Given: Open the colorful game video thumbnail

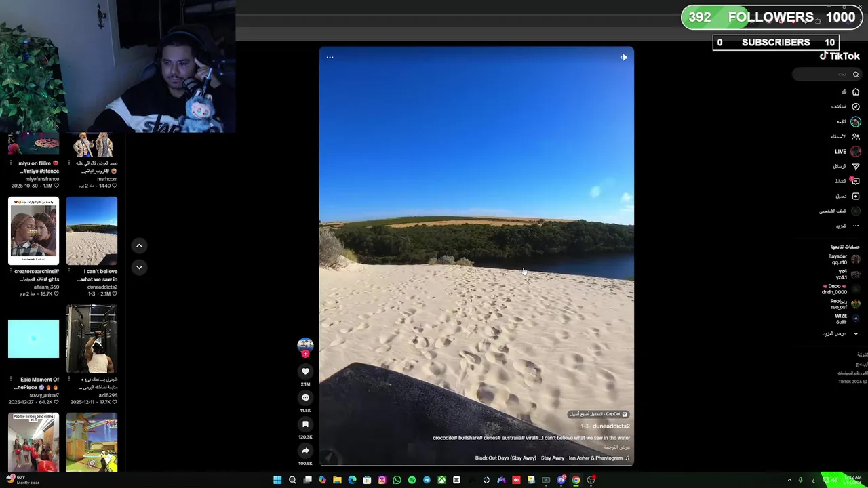Looking at the screenshot, I should coord(92,442).
